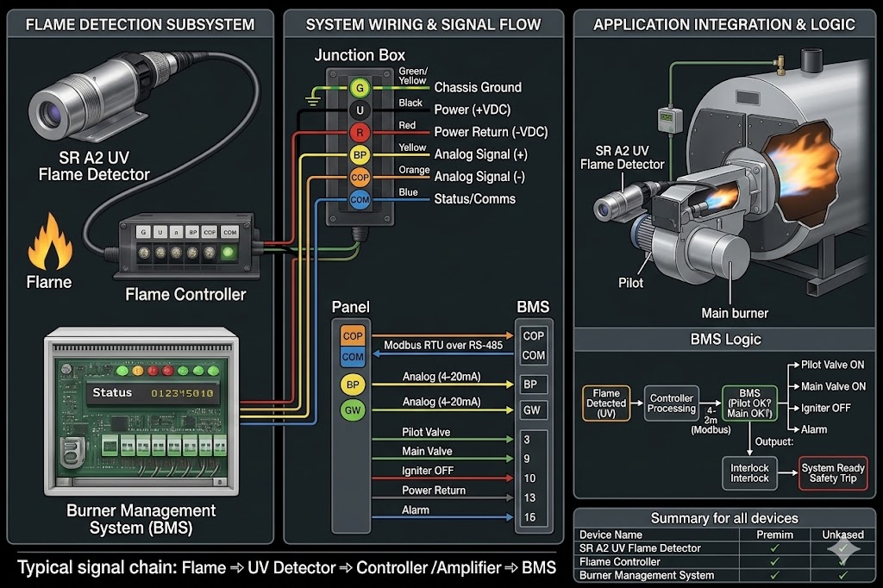Viewport: 883px width, 588px height.
Task: Click the GW terminal box in BMS column
Action: [x=533, y=410]
